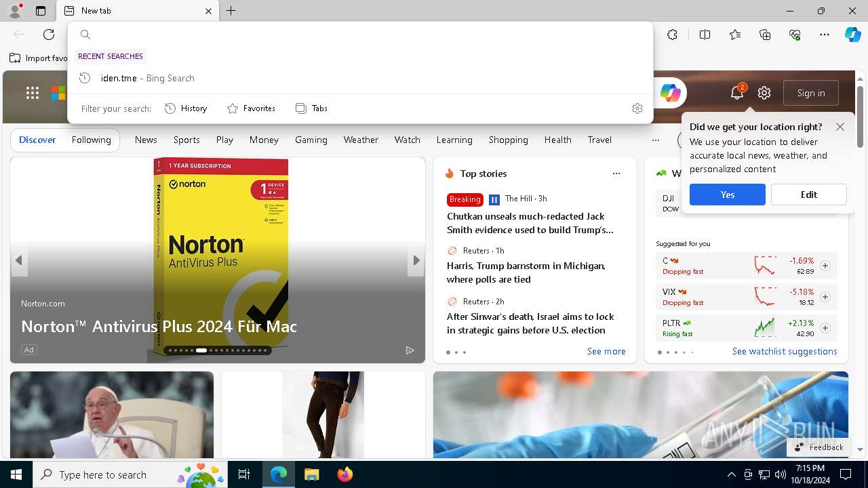Expand more feed categories ellipsis

655,140
